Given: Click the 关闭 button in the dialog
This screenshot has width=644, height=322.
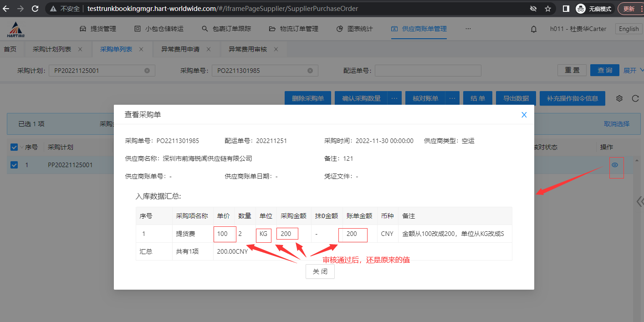Looking at the screenshot, I should pyautogui.click(x=320, y=271).
